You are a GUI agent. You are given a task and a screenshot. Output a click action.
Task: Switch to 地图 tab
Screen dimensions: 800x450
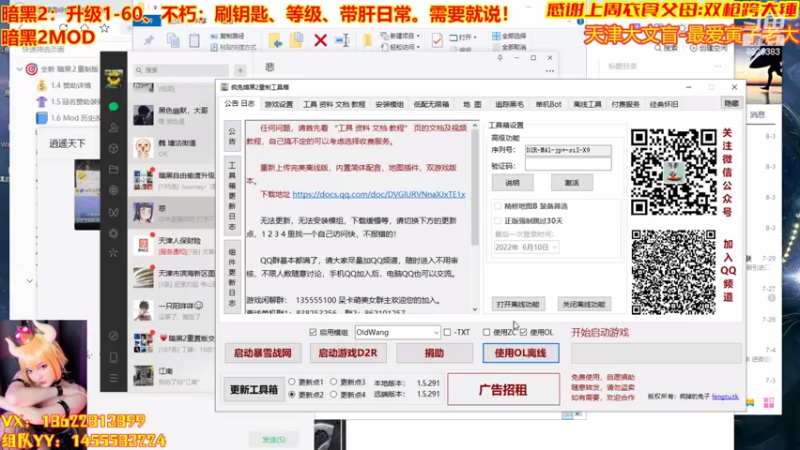[472, 105]
